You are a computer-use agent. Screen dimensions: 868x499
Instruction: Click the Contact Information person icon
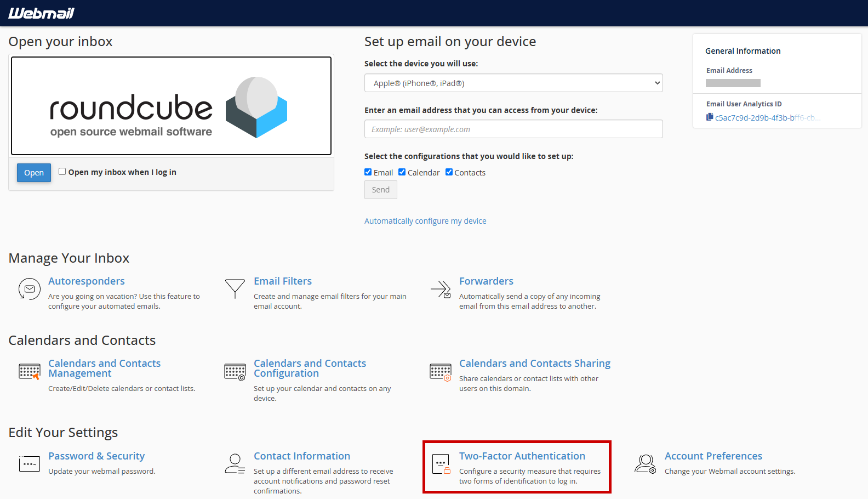pos(235,463)
